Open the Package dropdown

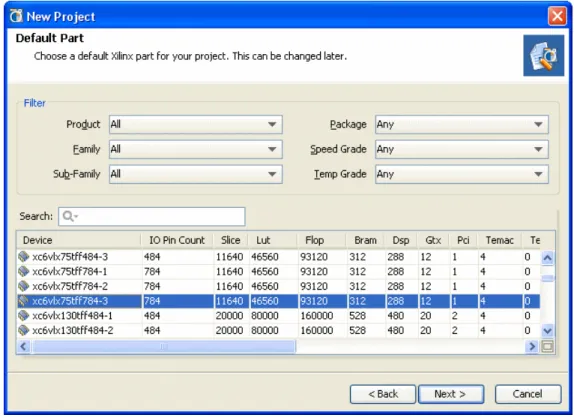(462, 124)
